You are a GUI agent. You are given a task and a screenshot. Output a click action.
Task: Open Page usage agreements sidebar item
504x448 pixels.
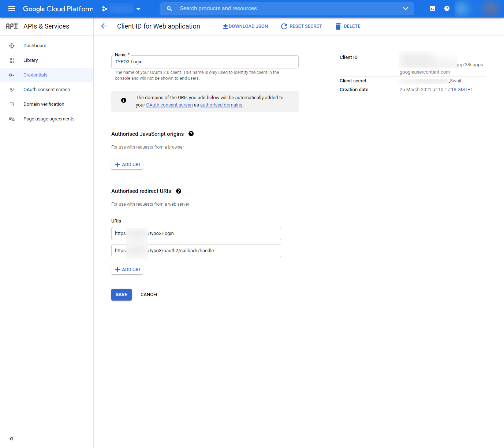point(46,119)
